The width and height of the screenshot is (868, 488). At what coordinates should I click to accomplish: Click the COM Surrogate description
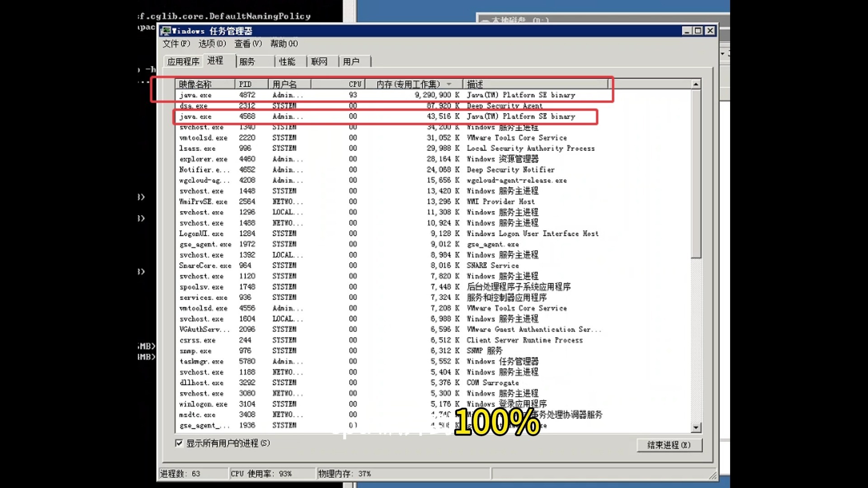coord(493,383)
